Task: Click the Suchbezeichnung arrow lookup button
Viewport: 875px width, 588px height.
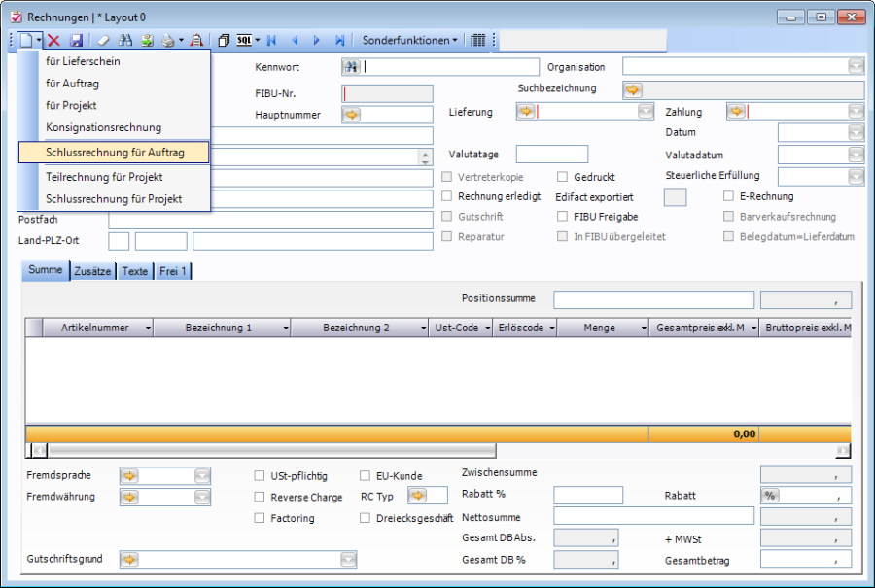Action: (x=633, y=89)
